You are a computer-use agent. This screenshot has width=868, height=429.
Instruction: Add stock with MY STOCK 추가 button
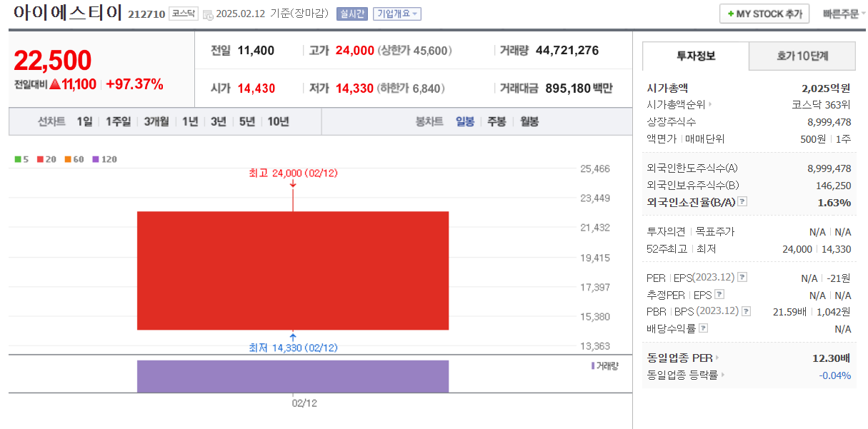point(764,14)
